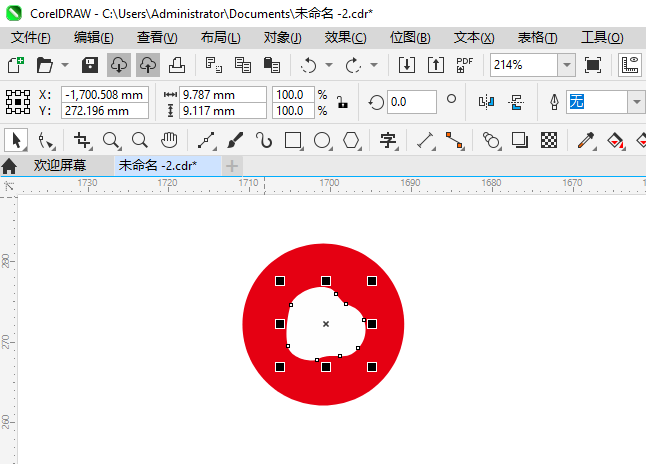Select the Drop Shadow tool
Image resolution: width=646 pixels, height=464 pixels.
[520, 141]
